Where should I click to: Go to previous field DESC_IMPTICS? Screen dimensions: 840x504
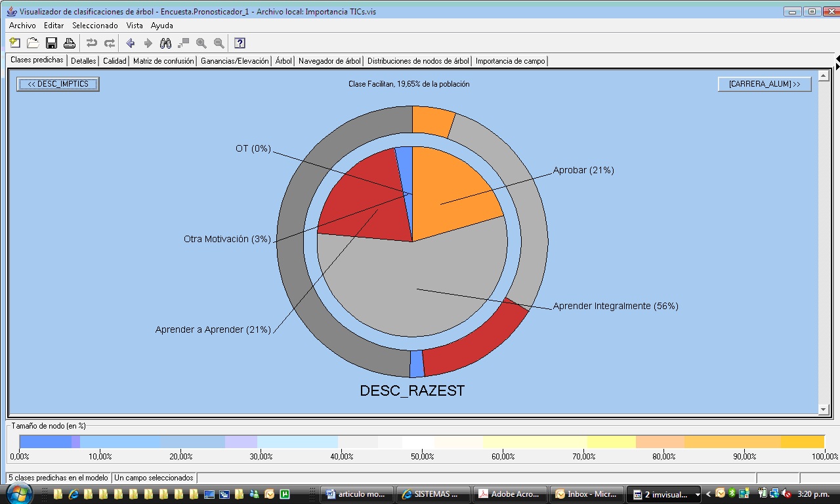58,84
